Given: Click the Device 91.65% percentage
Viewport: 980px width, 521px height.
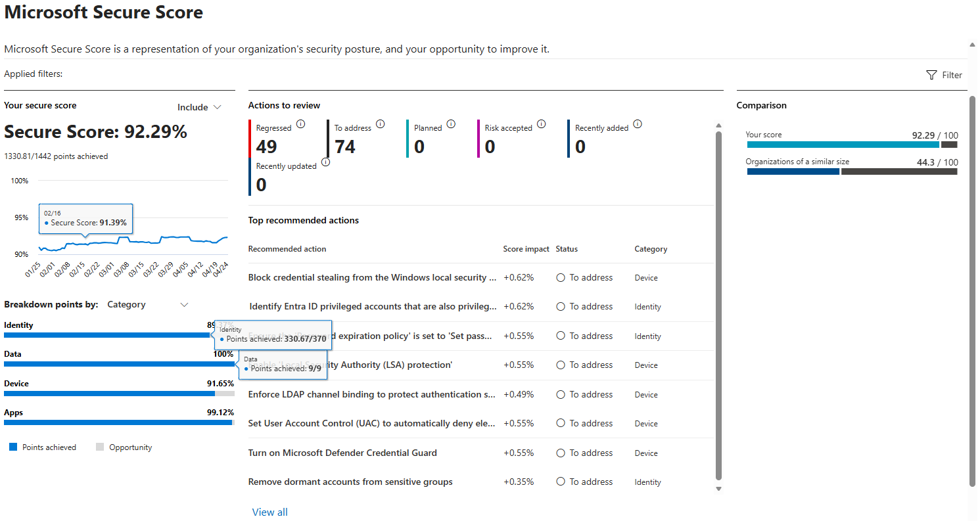Looking at the screenshot, I should [220, 384].
